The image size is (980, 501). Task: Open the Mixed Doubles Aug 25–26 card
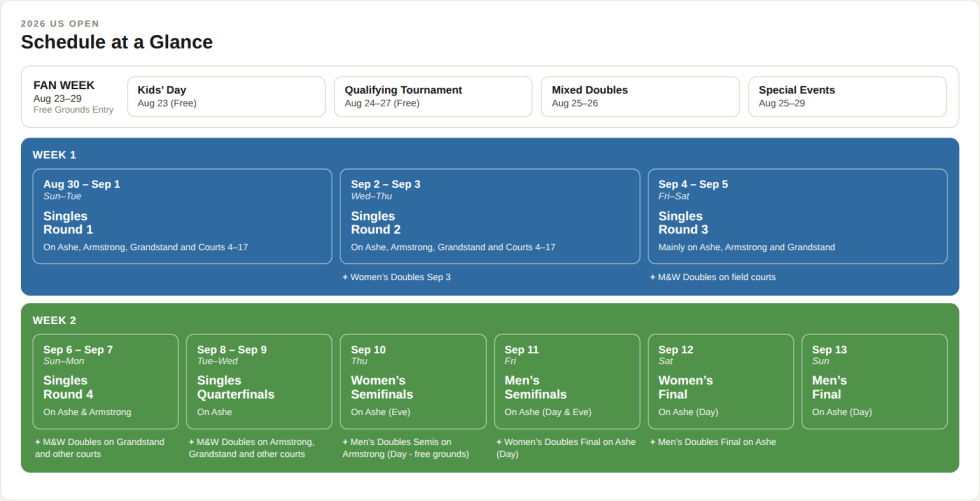pos(640,97)
